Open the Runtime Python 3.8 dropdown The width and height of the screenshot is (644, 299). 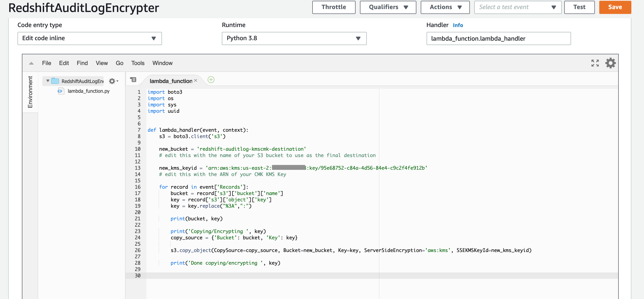click(294, 38)
